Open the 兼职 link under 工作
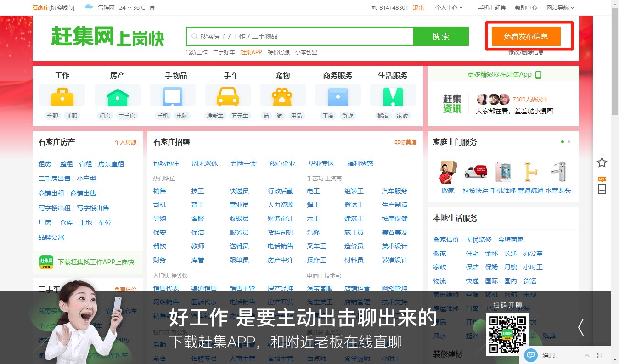Screen dimensions: 619x364 (72, 116)
